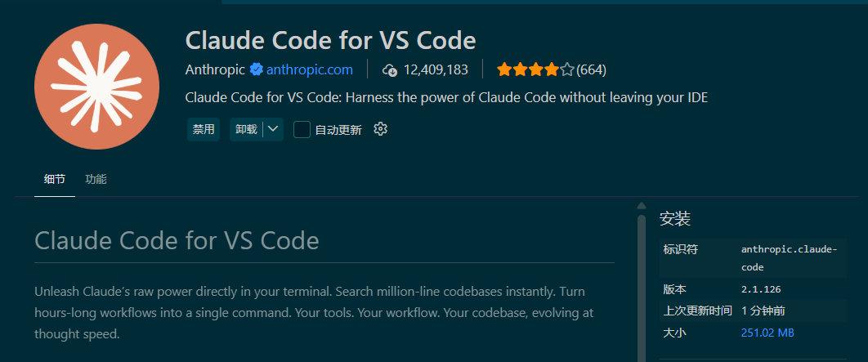Click the 12,409,183 install count
This screenshot has width=868, height=362.
click(436, 70)
